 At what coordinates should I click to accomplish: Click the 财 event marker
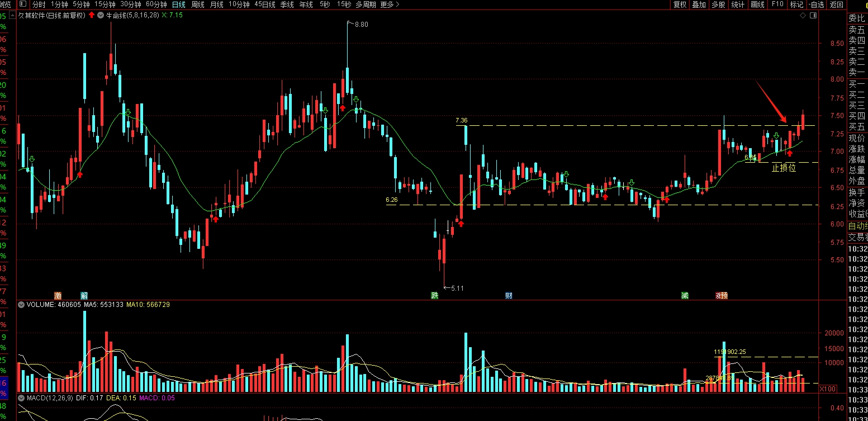click(x=509, y=295)
